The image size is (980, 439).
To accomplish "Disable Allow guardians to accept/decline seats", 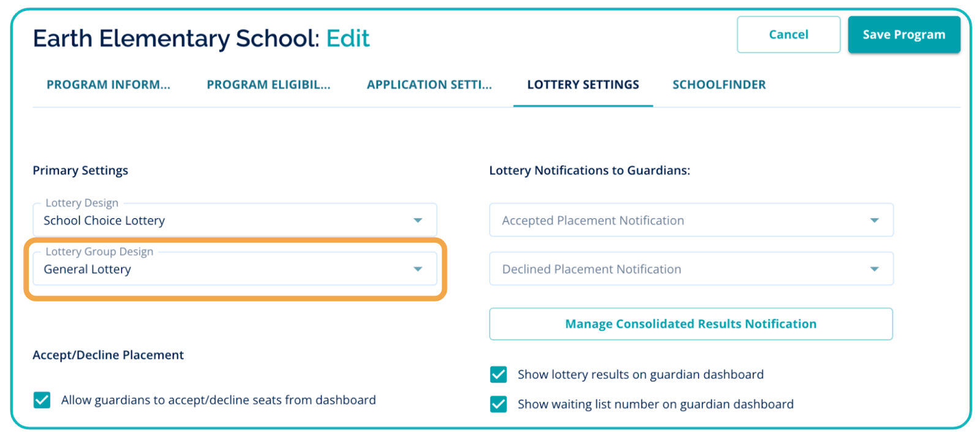I will click(x=42, y=400).
